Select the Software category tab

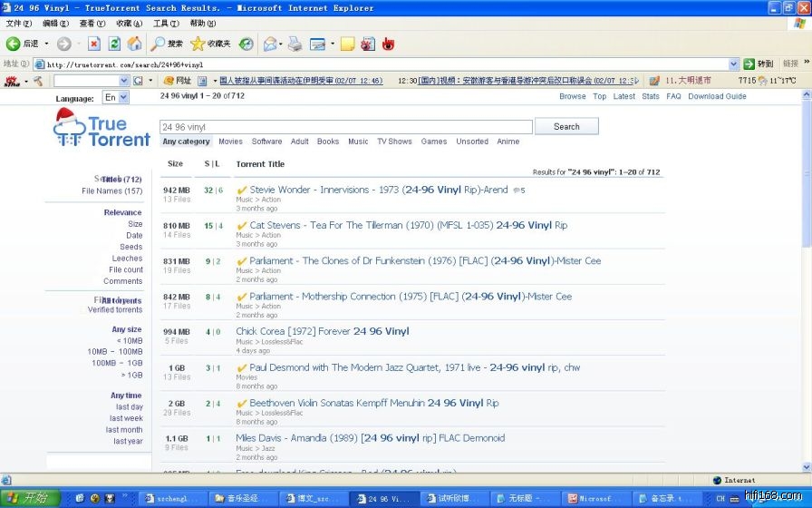pos(266,142)
